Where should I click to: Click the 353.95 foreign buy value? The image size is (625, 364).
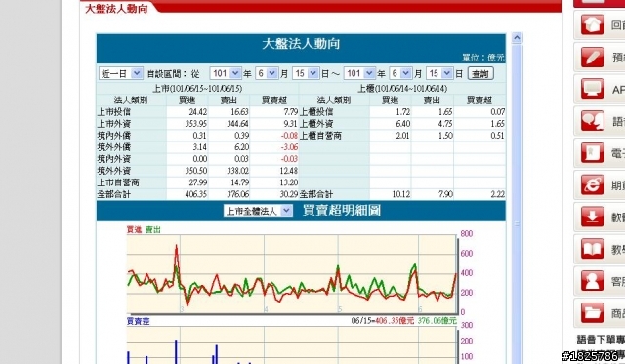(x=195, y=124)
